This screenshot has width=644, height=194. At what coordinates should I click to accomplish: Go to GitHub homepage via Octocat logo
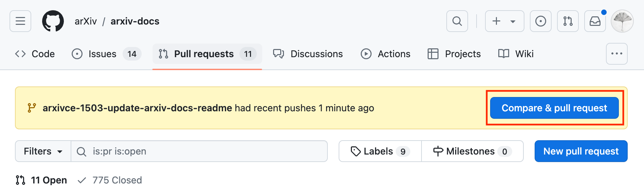[53, 21]
